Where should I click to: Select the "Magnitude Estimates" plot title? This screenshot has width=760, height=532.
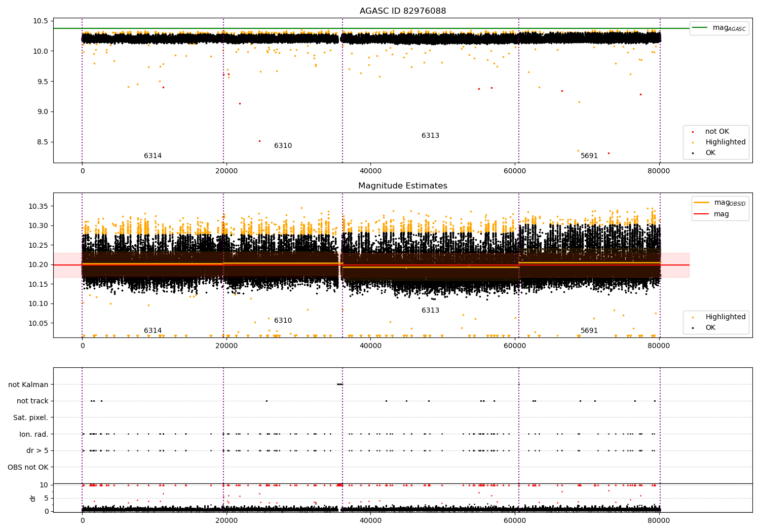pos(403,186)
